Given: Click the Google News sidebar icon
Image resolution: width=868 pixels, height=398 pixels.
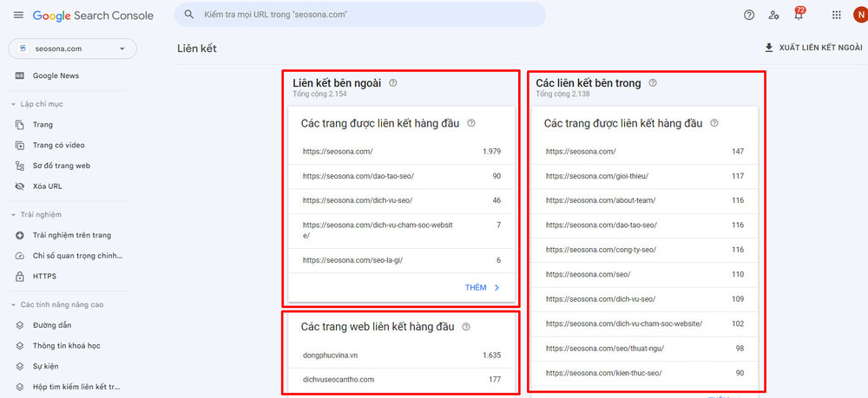Looking at the screenshot, I should click(x=20, y=75).
